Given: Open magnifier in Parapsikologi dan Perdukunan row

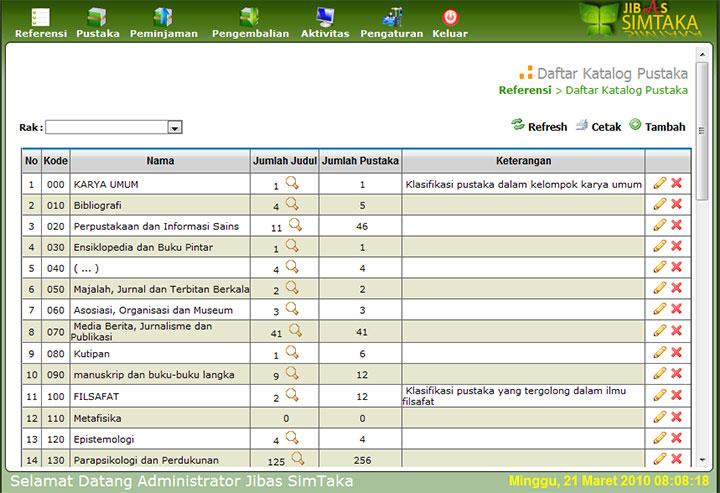Looking at the screenshot, I should tap(298, 458).
